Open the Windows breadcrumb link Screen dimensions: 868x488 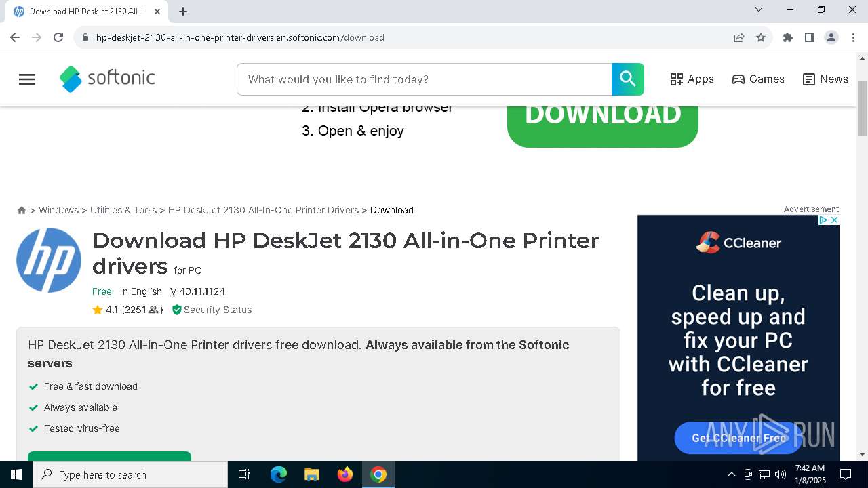point(58,210)
